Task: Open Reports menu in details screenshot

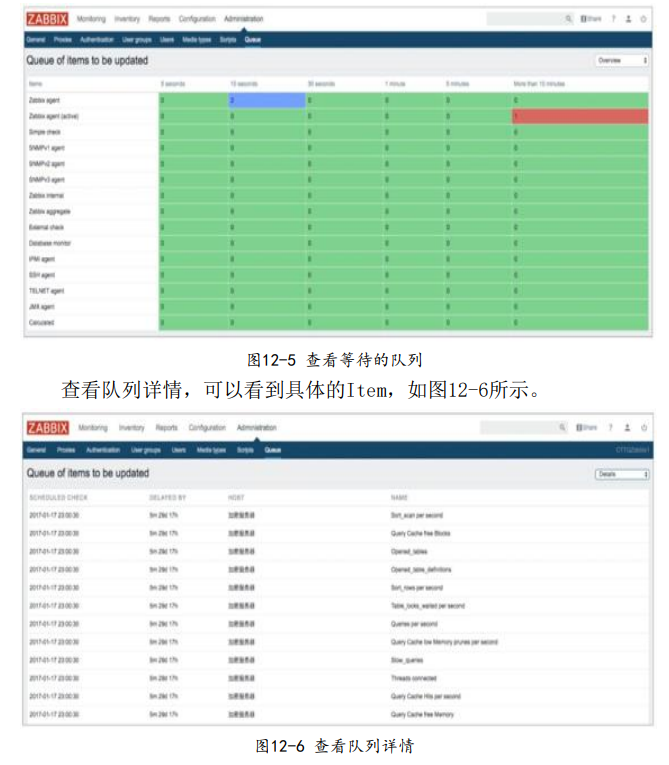Action: (166, 427)
